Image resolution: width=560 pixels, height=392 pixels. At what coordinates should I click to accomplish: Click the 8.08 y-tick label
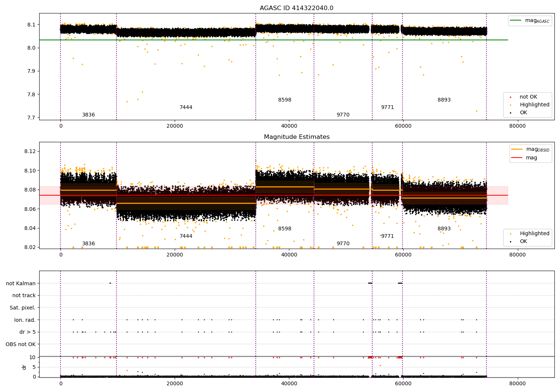(30, 190)
